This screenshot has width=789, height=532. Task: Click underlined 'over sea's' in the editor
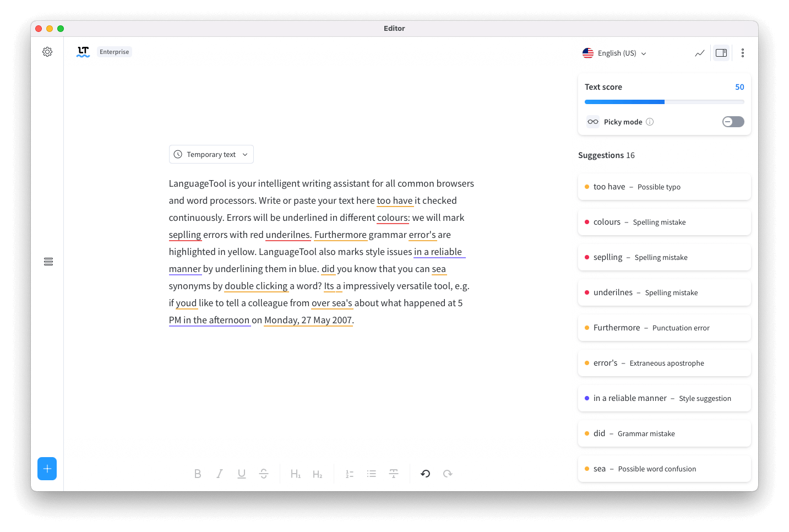pos(332,303)
